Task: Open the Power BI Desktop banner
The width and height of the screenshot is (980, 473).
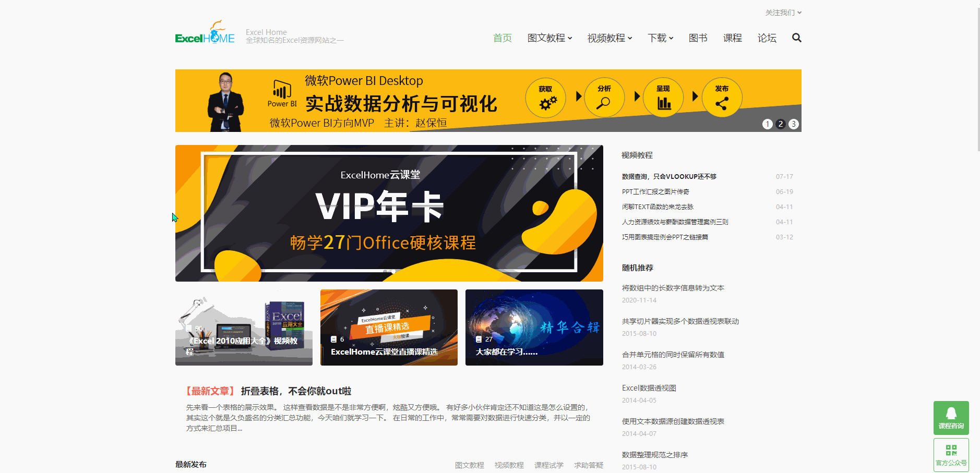Action: [x=488, y=101]
